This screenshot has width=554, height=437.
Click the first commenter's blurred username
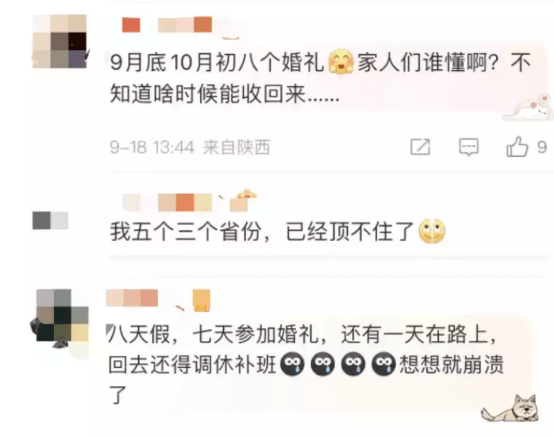167,25
